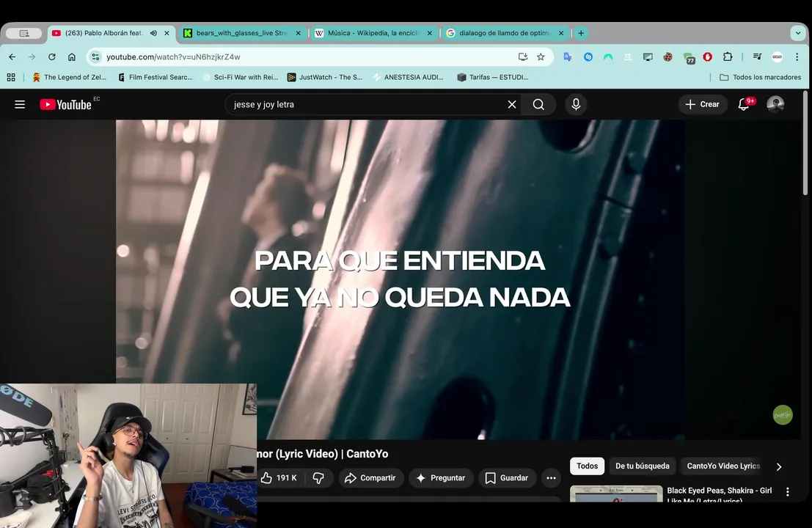Open a new browser tab
812x528 pixels.
tap(581, 33)
